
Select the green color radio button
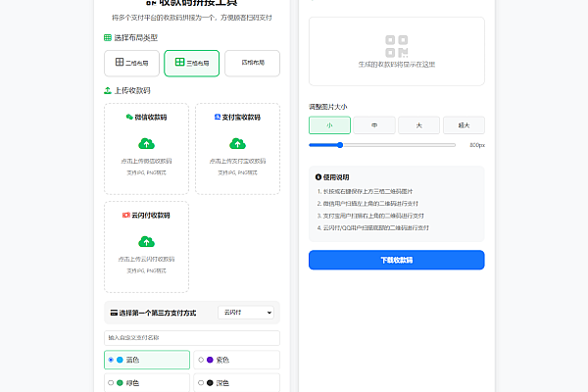(111, 382)
